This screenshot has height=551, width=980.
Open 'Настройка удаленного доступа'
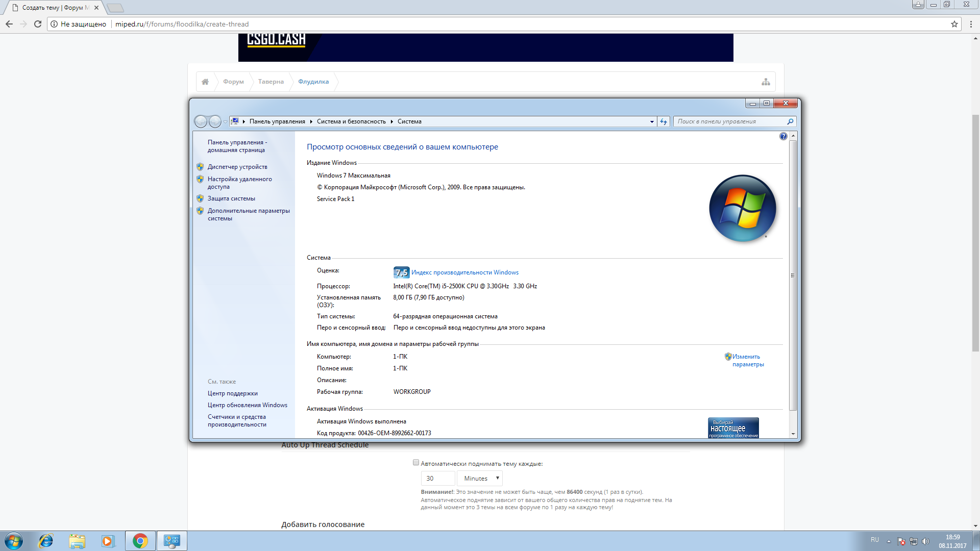[239, 183]
